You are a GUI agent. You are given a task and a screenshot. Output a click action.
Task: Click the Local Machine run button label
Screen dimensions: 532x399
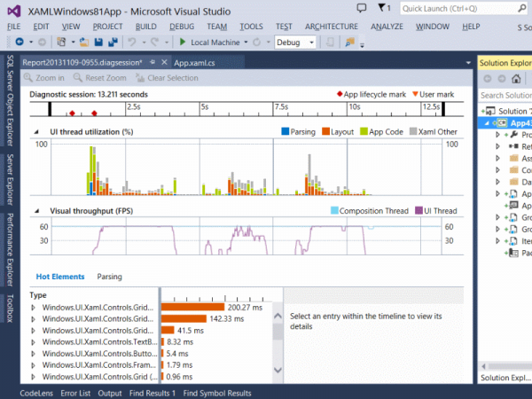click(x=215, y=43)
